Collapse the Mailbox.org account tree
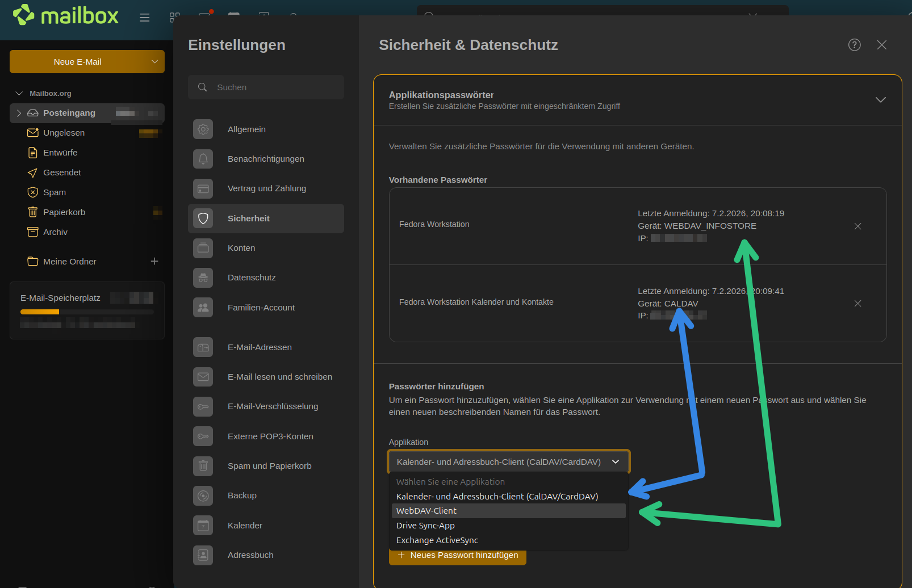This screenshot has width=912, height=588. (19, 94)
